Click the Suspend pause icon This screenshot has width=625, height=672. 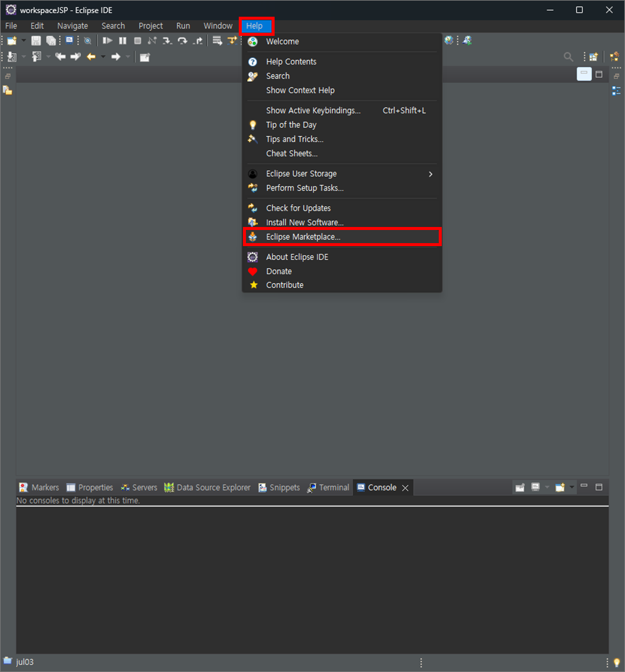(122, 41)
